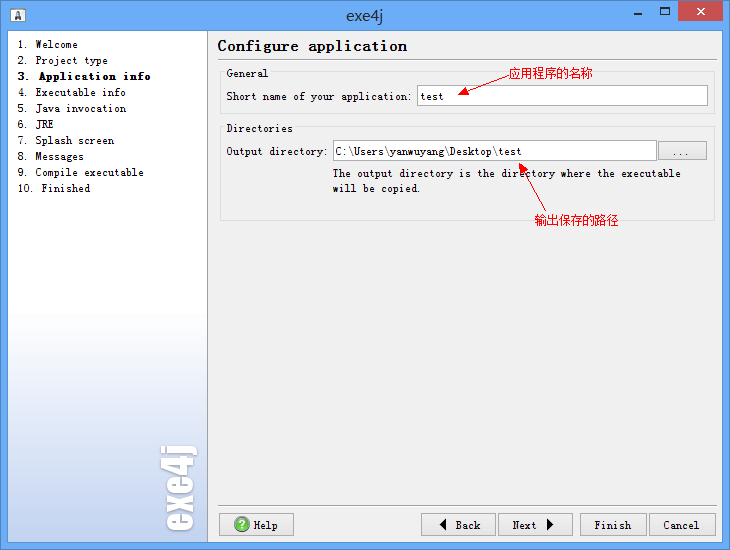Image resolution: width=730 pixels, height=550 pixels.
Task: Click into the Output directory path field
Action: (495, 151)
